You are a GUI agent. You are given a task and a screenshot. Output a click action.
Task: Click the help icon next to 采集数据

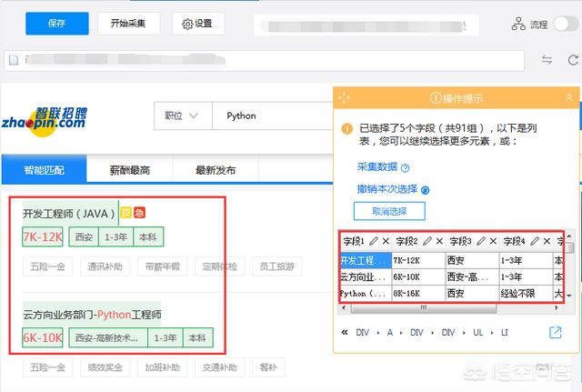click(x=406, y=168)
